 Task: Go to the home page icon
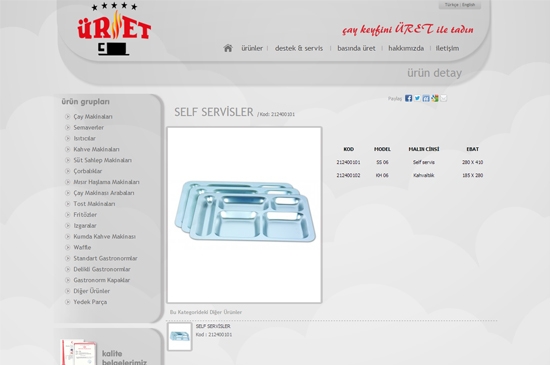click(228, 48)
